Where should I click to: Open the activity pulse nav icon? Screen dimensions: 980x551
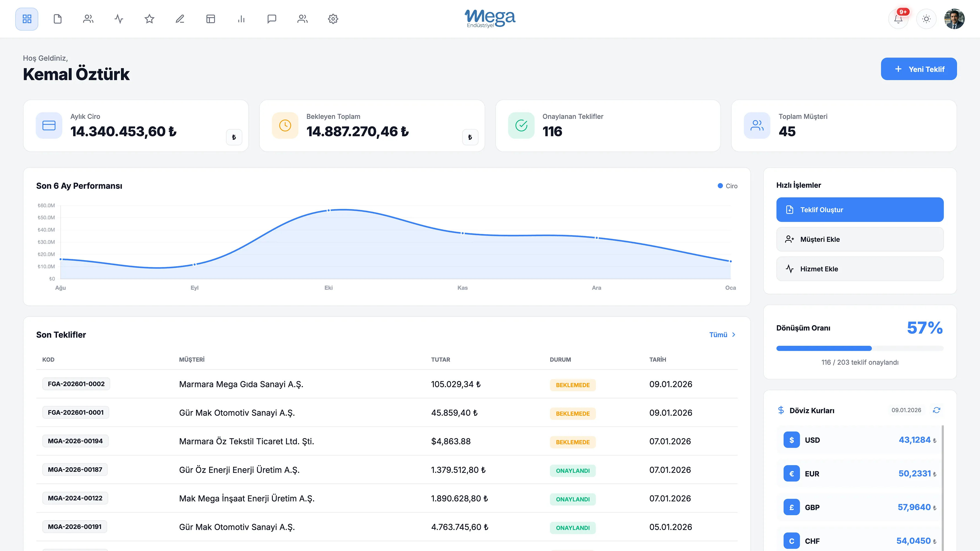[119, 19]
